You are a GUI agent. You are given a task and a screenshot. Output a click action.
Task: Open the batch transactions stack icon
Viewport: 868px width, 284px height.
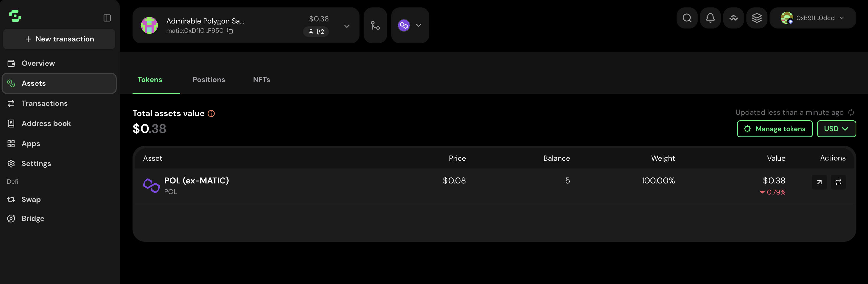click(757, 18)
